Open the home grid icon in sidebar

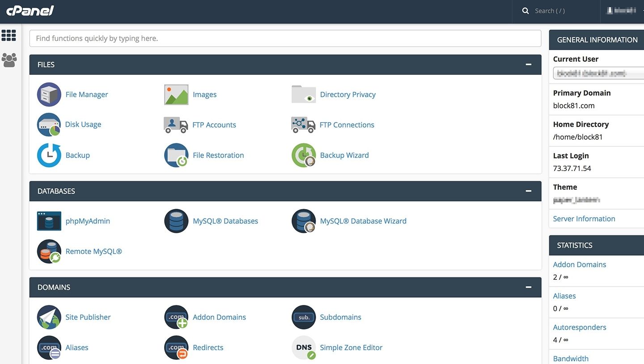tap(9, 35)
